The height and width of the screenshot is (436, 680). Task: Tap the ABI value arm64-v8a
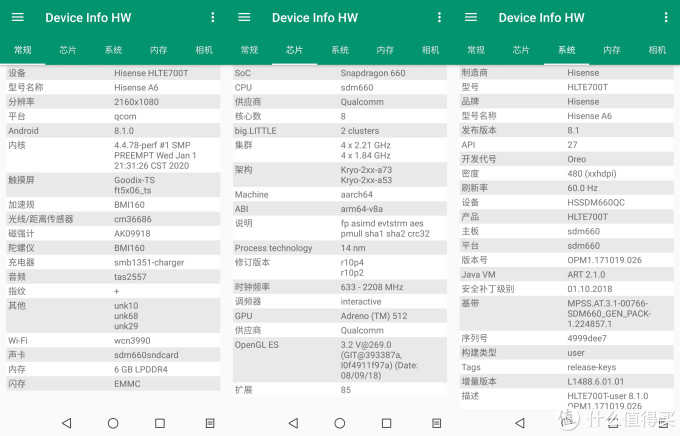(x=362, y=209)
